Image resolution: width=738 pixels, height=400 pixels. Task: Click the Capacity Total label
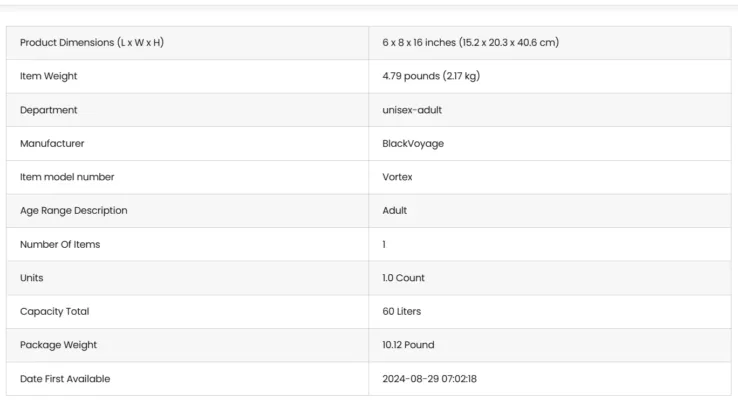tap(54, 311)
